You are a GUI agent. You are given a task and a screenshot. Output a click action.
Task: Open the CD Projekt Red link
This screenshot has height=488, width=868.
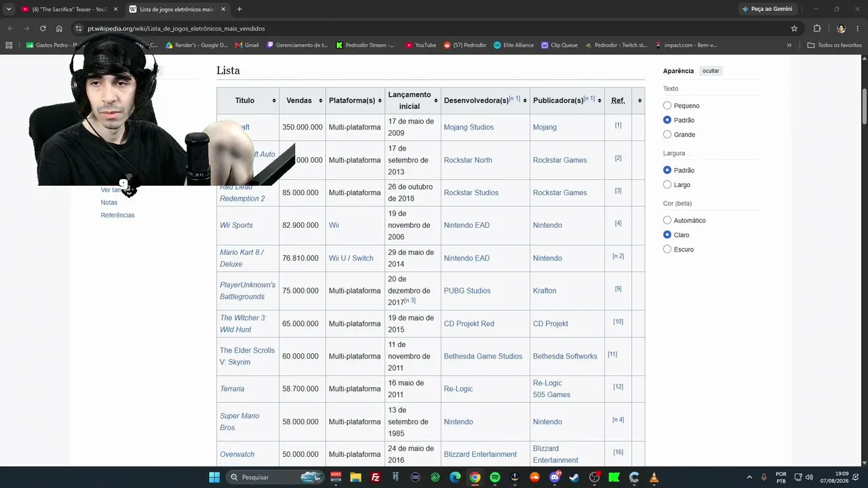tap(469, 323)
